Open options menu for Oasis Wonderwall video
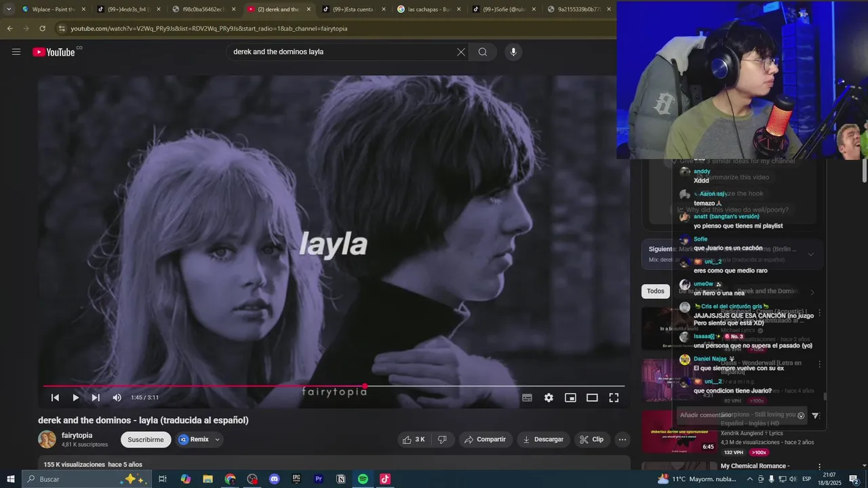 point(819,364)
